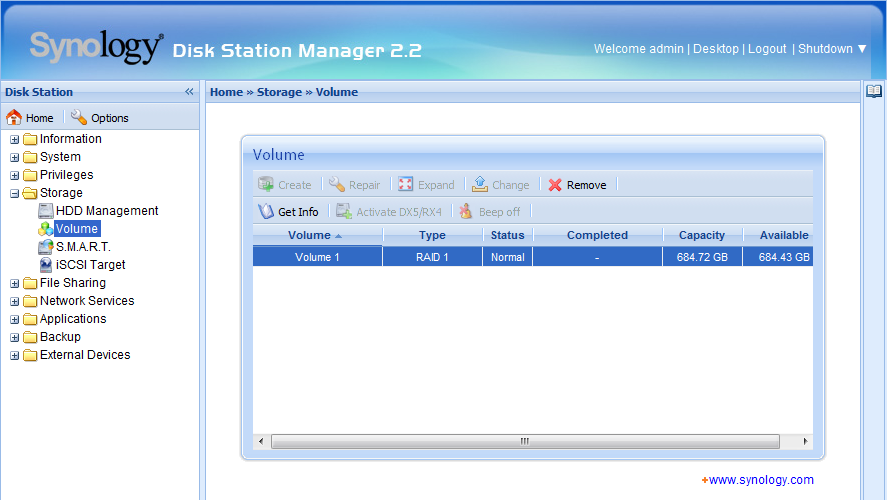Sort by the Volume column header
The width and height of the screenshot is (887, 500).
coord(317,235)
